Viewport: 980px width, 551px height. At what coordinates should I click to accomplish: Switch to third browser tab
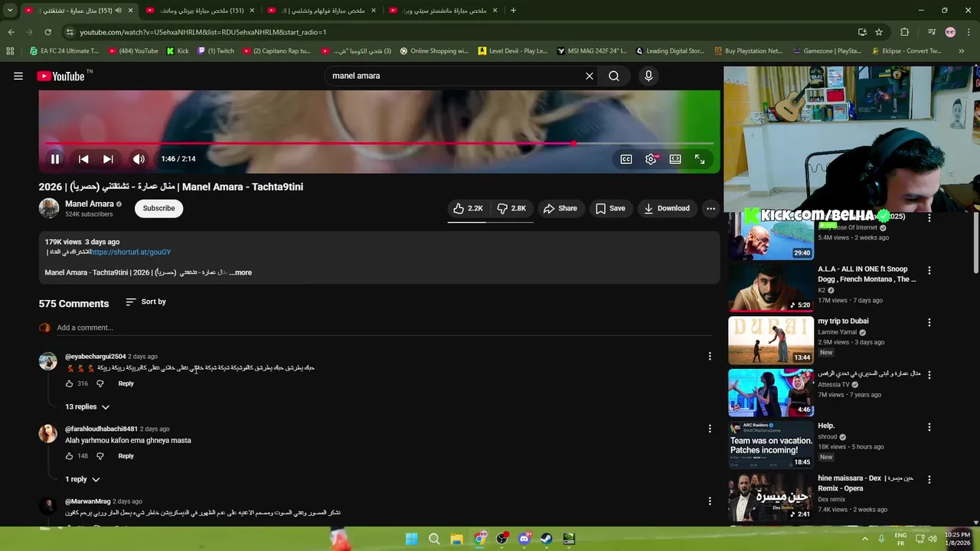click(x=323, y=11)
